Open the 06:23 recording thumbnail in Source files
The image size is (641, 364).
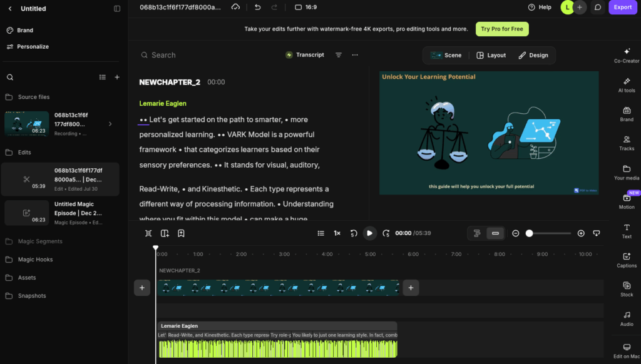point(26,124)
